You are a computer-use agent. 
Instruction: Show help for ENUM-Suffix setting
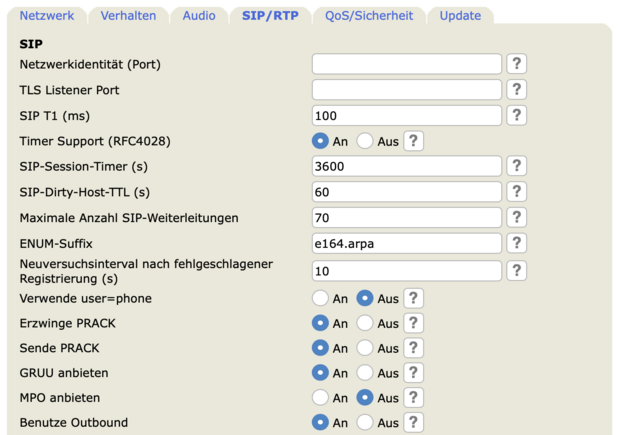point(516,243)
